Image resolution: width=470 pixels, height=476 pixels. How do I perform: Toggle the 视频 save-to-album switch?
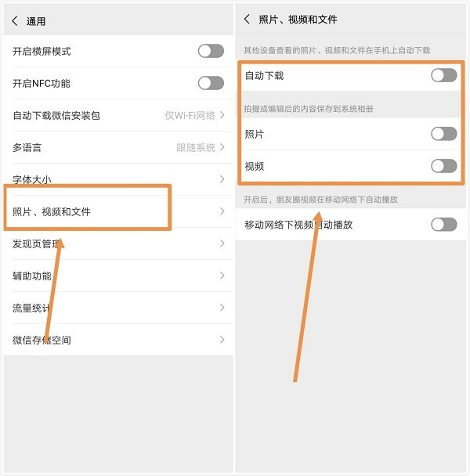[x=443, y=166]
